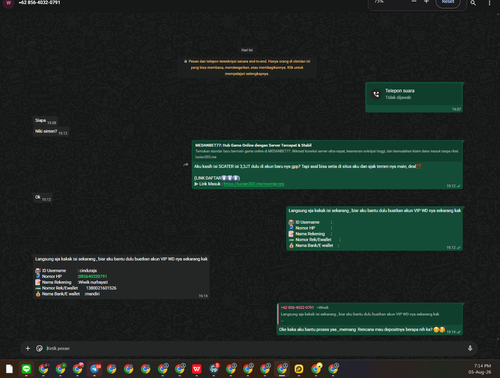This screenshot has width=500, height=378.
Task: Open search in this chat
Action: 473,3
